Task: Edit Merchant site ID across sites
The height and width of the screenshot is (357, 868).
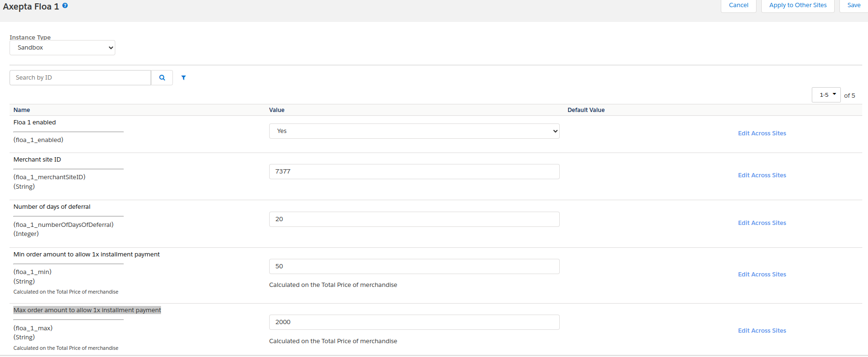Action: click(x=762, y=175)
